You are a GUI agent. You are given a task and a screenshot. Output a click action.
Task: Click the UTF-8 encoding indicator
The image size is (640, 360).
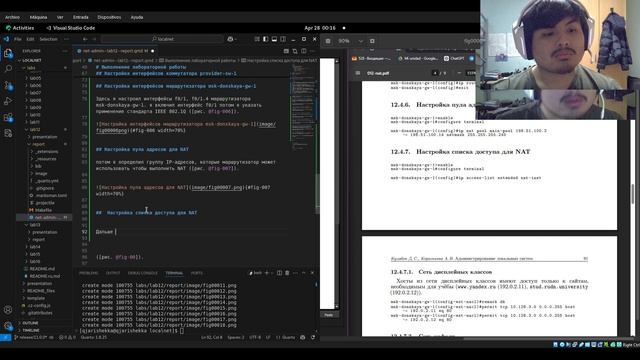(x=255, y=338)
